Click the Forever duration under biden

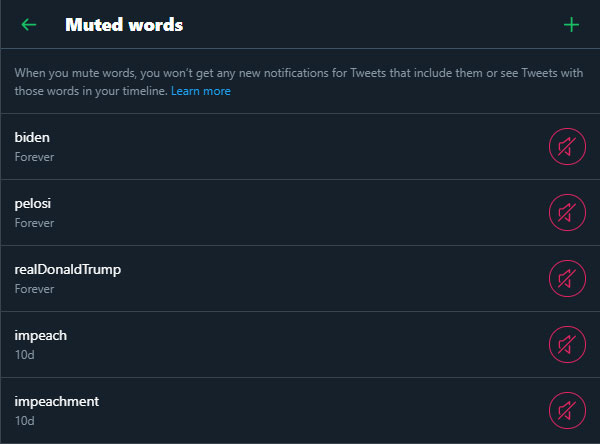coord(34,157)
